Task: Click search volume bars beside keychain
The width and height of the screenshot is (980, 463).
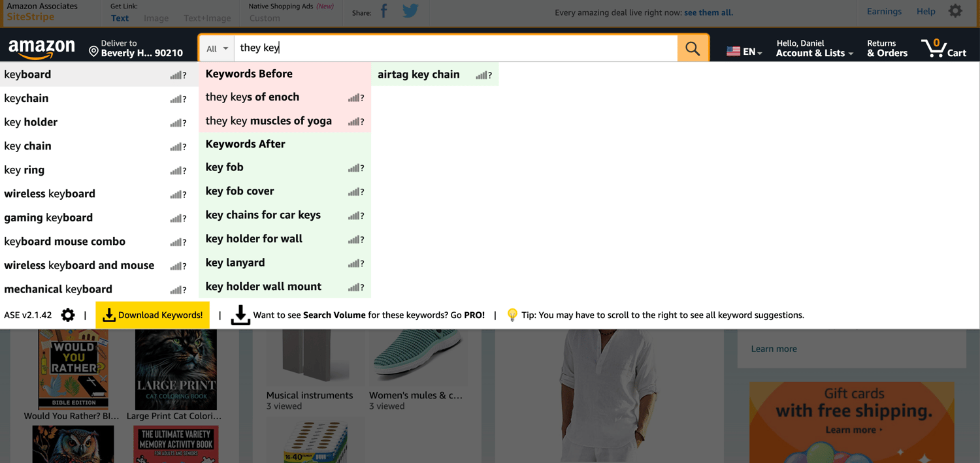Action: (x=176, y=99)
